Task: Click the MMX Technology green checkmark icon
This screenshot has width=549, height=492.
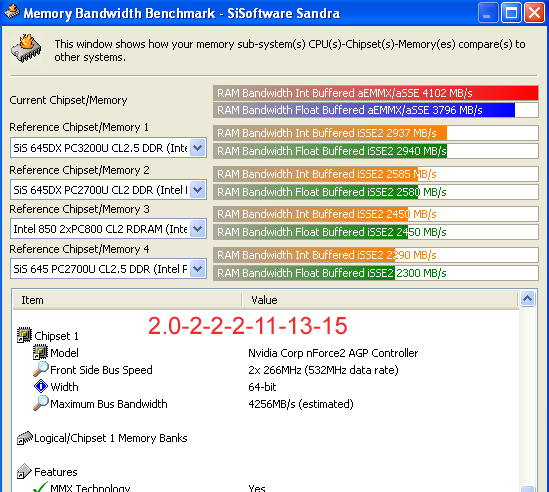Action: [40, 487]
